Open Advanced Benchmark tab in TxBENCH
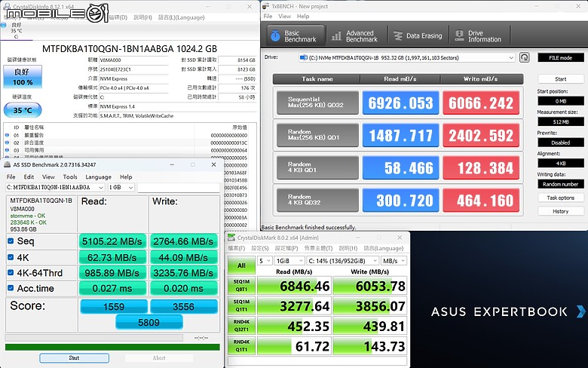Screen dimensions: 588x368 [x=355, y=35]
